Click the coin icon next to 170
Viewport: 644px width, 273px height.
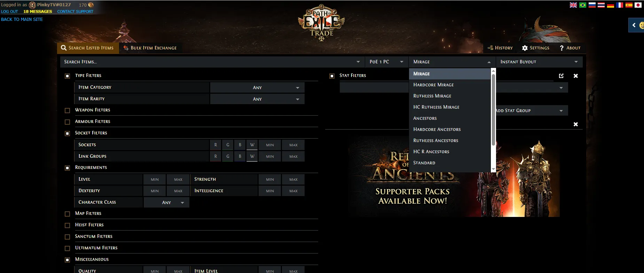point(91,5)
